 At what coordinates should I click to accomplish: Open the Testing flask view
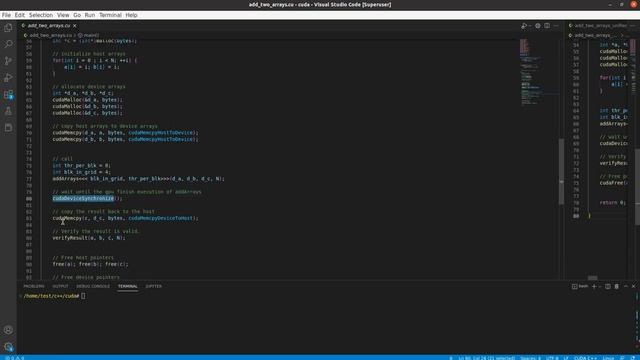8,111
